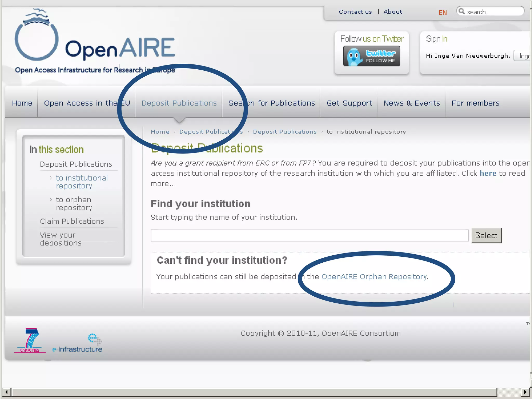Open the Home menu tab
Screen dimensions: 532x399
(x=22, y=103)
